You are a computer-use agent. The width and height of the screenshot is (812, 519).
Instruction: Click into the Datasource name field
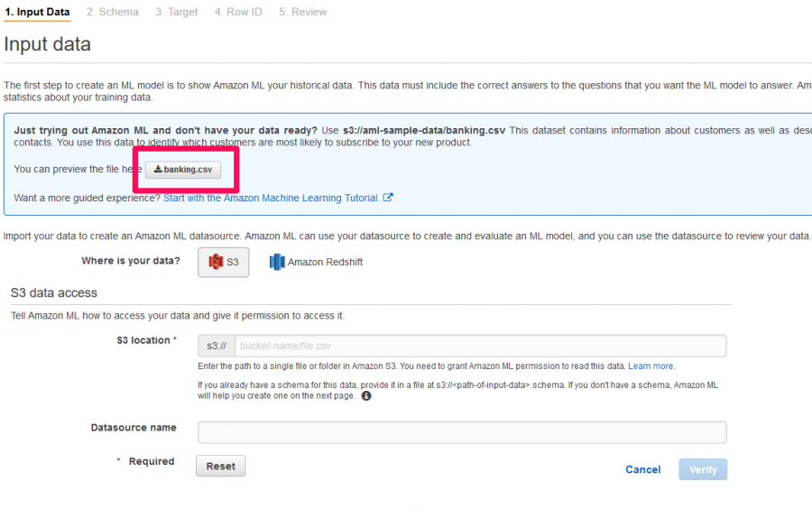pos(462,432)
